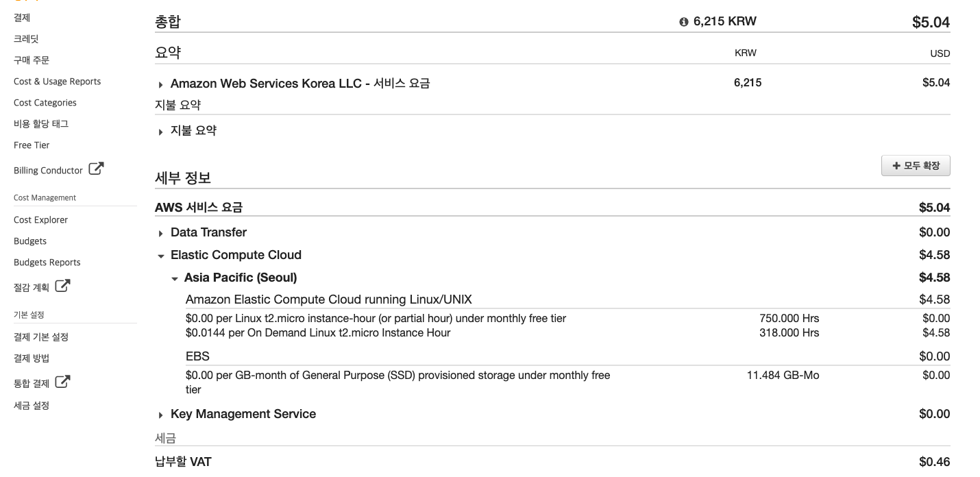Click the On Demand Linux t2.micro line
Image resolution: width=980 pixels, height=477 pixels.
point(318,332)
